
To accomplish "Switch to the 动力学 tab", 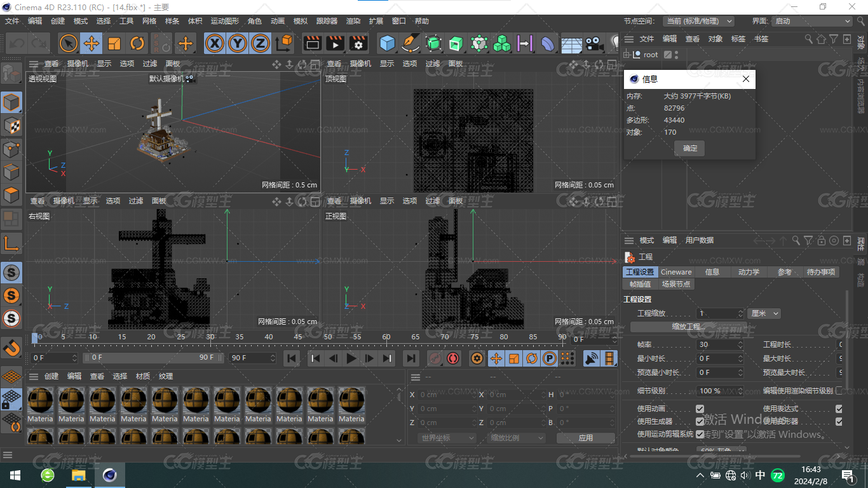I will [x=749, y=272].
